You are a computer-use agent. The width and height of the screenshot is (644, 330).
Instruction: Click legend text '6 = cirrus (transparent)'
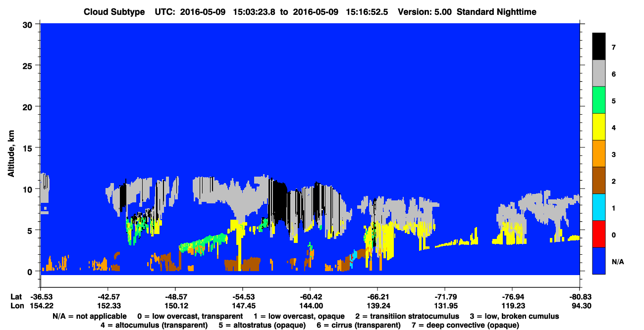tap(360, 325)
